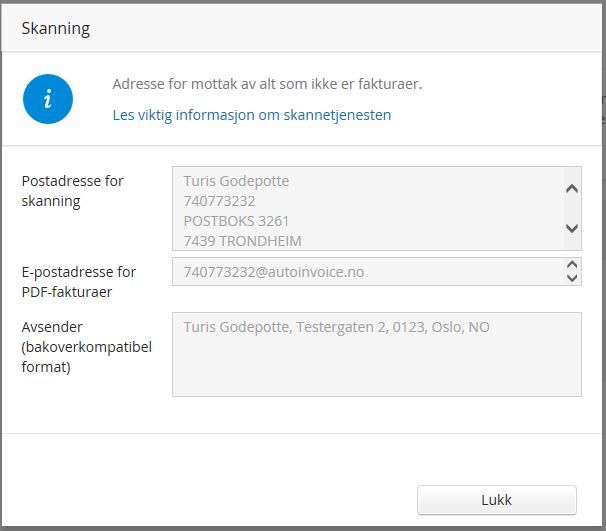Click the text about mottak av fakturaer
The image size is (606, 531).
coord(267,84)
